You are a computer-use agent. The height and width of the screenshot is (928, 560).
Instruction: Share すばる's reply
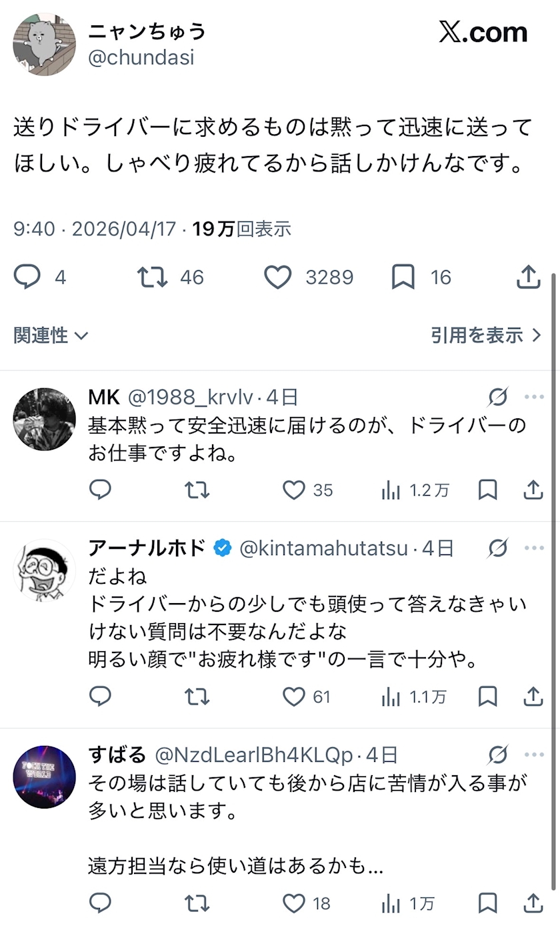point(533,903)
